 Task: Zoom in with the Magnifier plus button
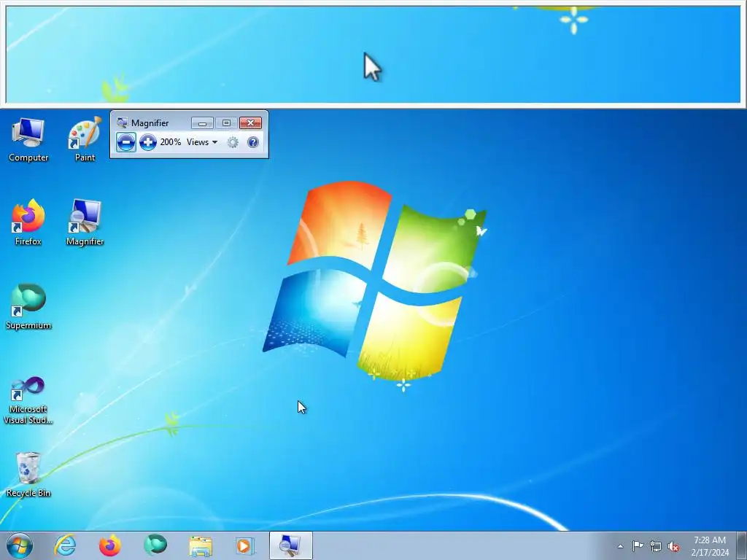pos(147,142)
